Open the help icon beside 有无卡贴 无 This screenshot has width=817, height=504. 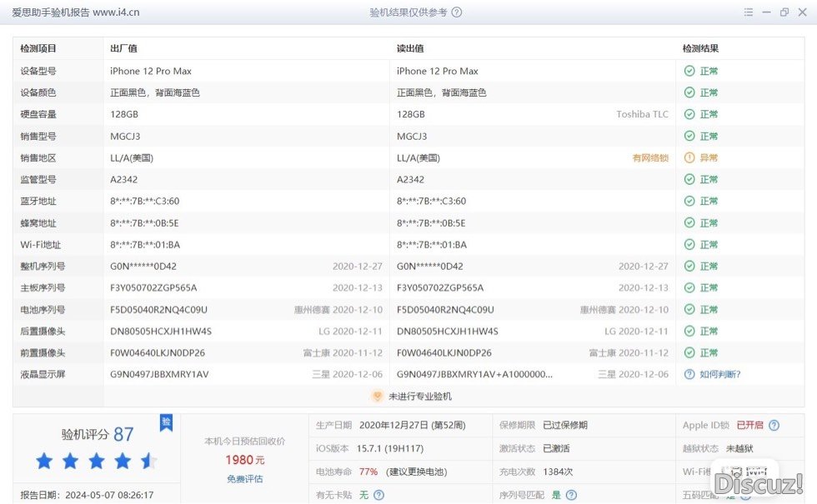tap(378, 495)
